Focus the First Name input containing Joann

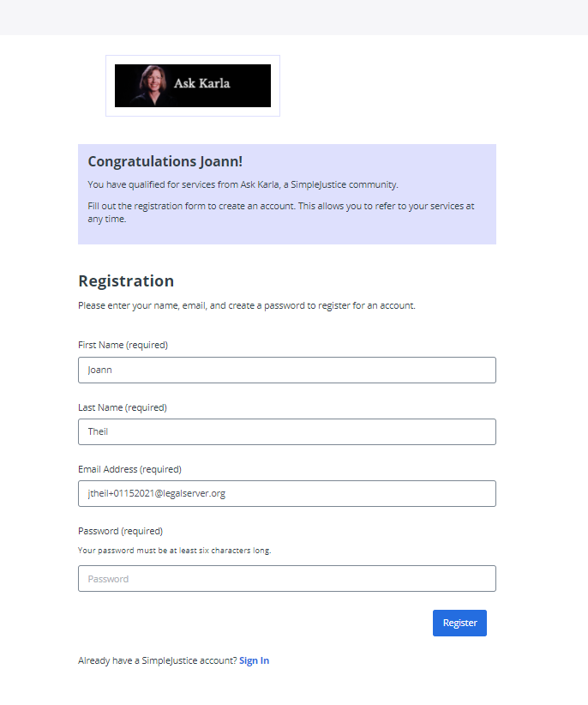pyautogui.click(x=287, y=370)
